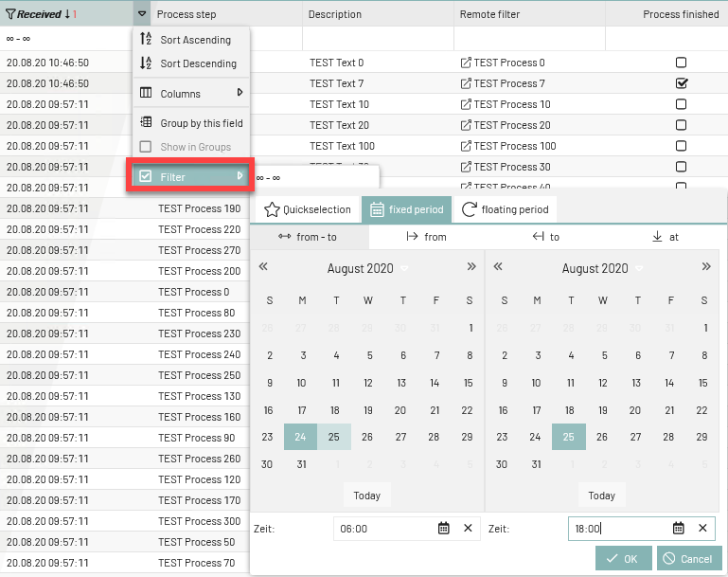Open the left calendar August 2020 month picker
Screen dimensions: 728x577
tap(367, 268)
